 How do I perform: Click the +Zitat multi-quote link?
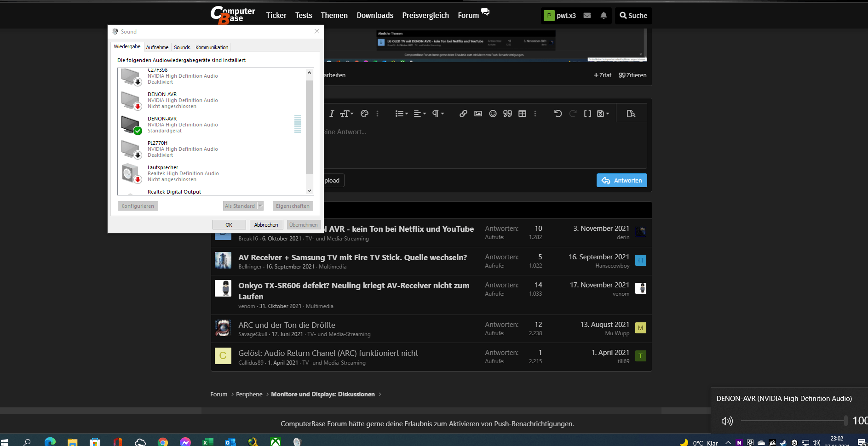click(603, 75)
